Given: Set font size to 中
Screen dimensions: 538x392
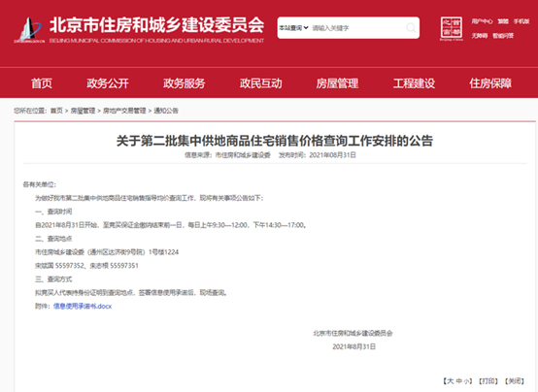Looking at the screenshot, I should click(459, 381).
